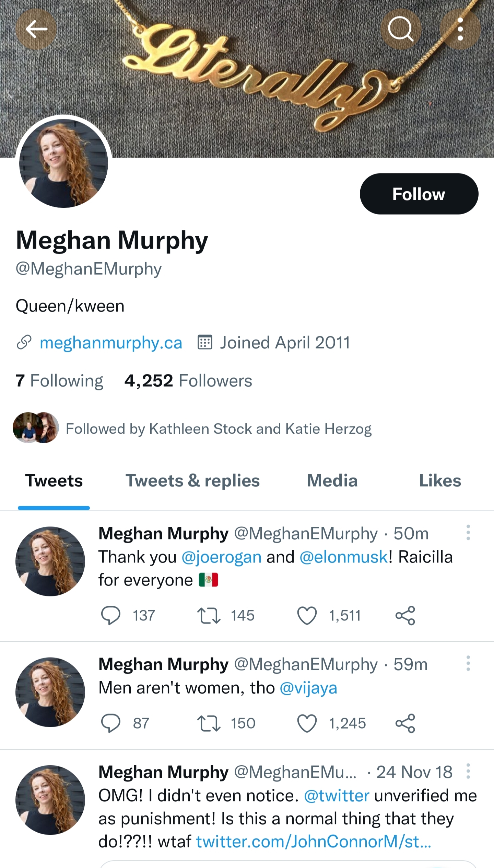The image size is (494, 868).
Task: Reply to the Raicilla tweet
Action: [x=110, y=616]
